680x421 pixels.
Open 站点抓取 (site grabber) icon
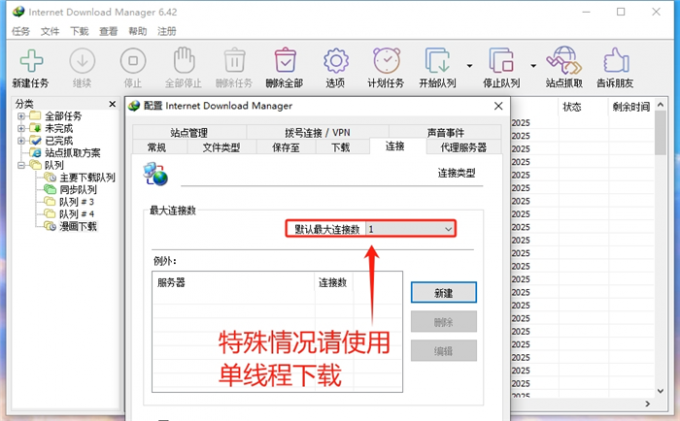tap(564, 60)
